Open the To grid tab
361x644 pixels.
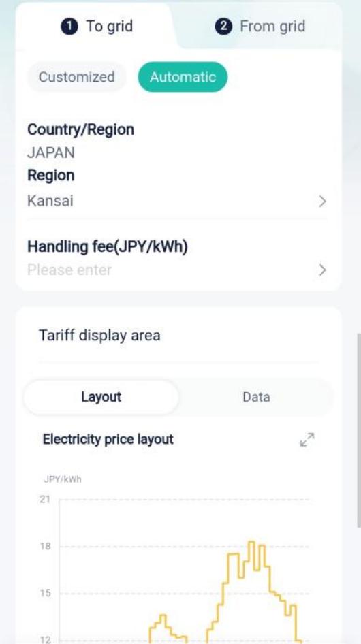tap(97, 27)
